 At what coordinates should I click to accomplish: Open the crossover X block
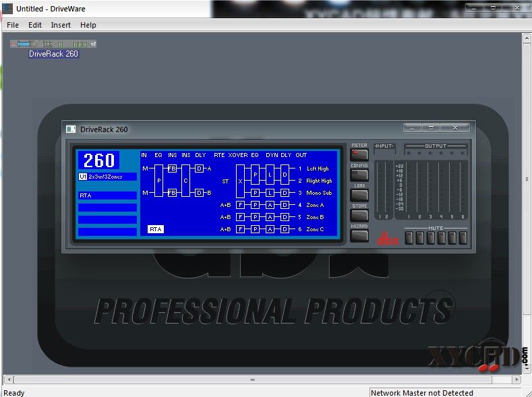tap(240, 181)
